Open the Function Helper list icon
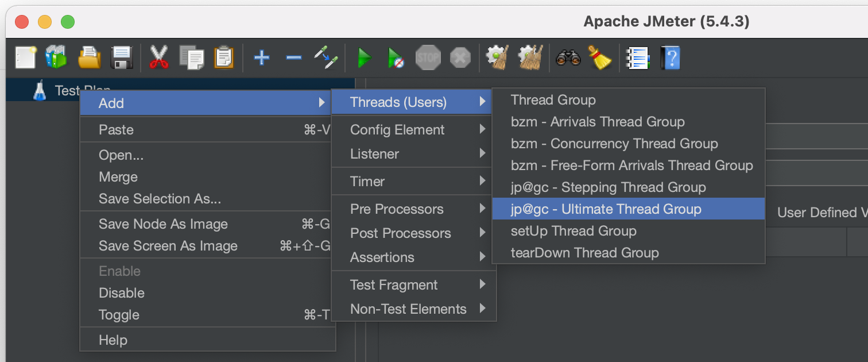The image size is (868, 362). point(638,57)
